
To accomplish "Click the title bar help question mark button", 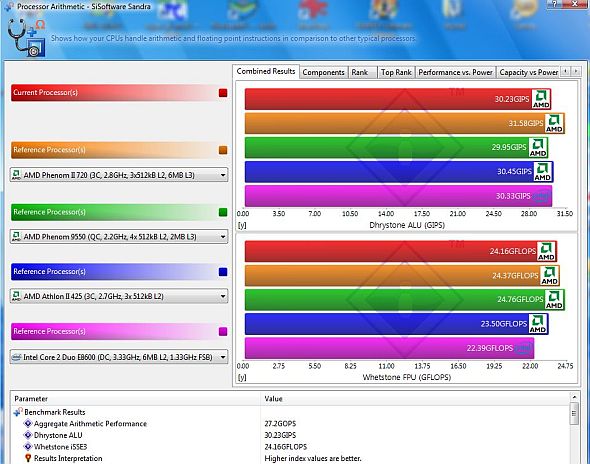I will pos(554,4).
